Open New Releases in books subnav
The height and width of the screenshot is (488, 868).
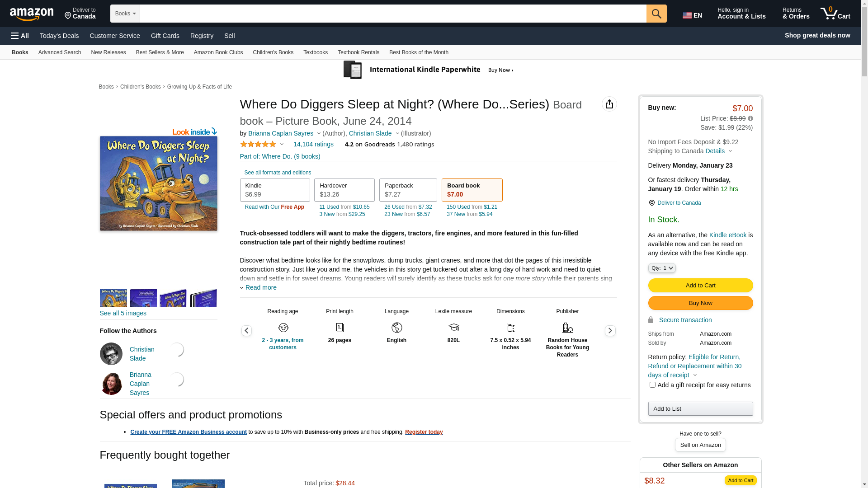[108, 52]
